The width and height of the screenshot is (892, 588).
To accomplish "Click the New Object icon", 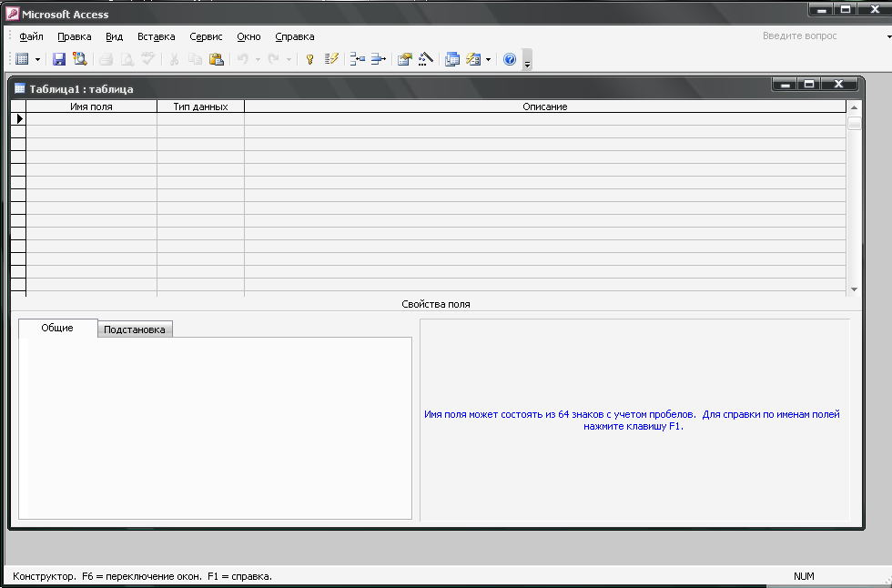I will (473, 59).
